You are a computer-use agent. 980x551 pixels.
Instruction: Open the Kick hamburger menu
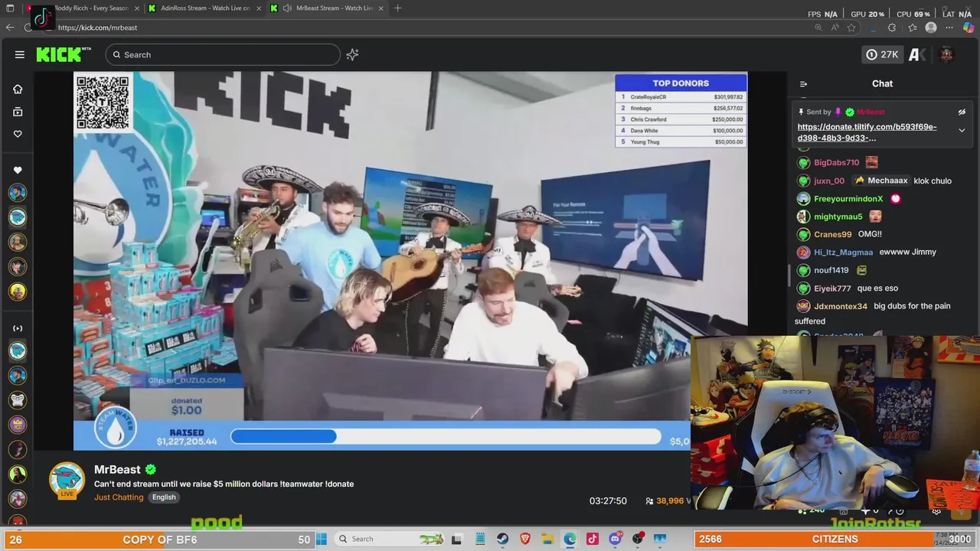point(19,54)
